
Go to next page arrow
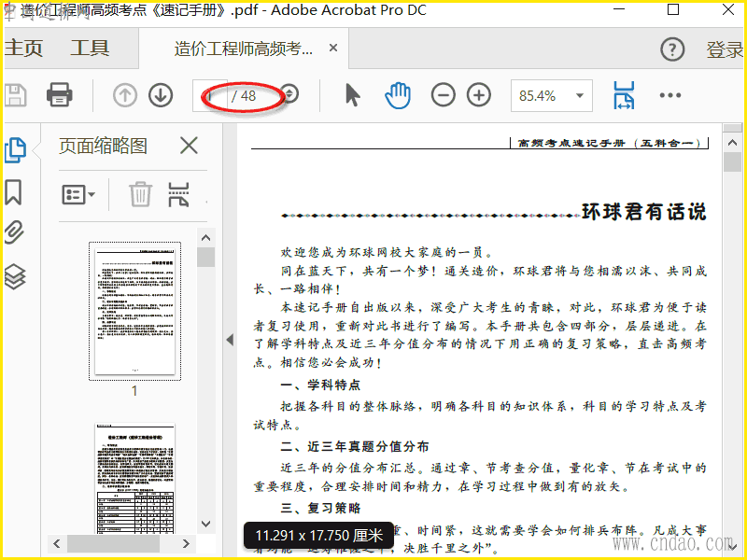tap(161, 95)
